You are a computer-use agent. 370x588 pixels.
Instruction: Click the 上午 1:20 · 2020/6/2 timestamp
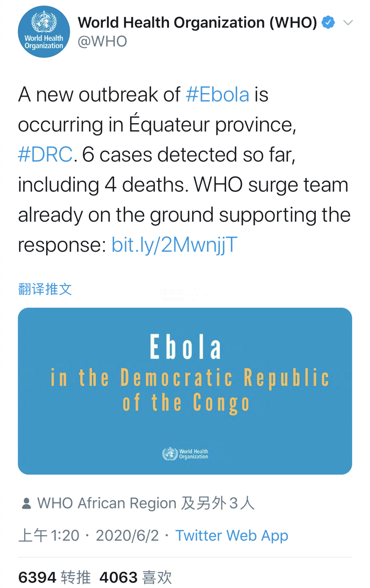[88, 536]
